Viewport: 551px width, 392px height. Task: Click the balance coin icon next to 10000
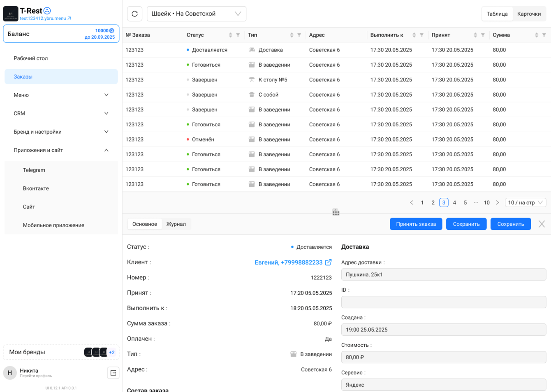pyautogui.click(x=112, y=30)
